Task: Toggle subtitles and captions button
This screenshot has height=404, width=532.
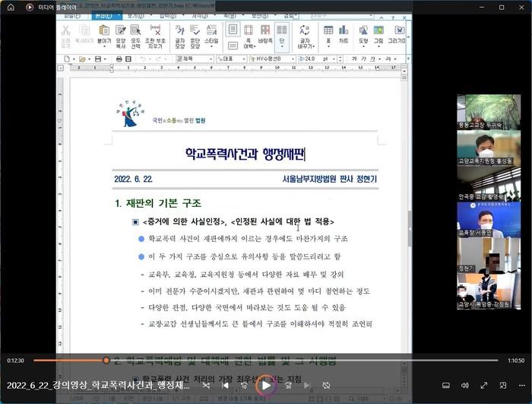Action: 446,385
